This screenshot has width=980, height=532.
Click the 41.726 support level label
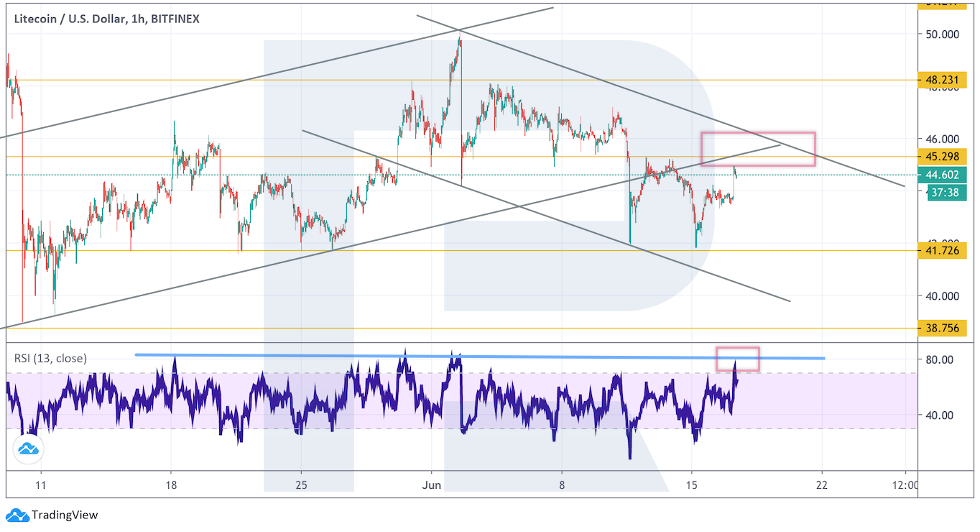[x=942, y=250]
